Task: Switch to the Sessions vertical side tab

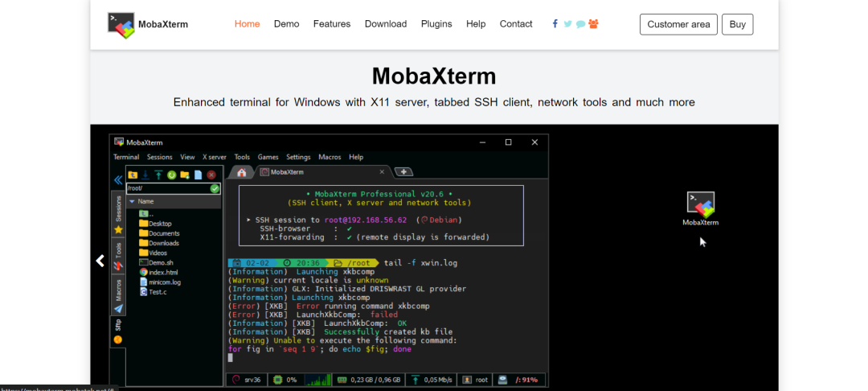Action: coord(118,214)
